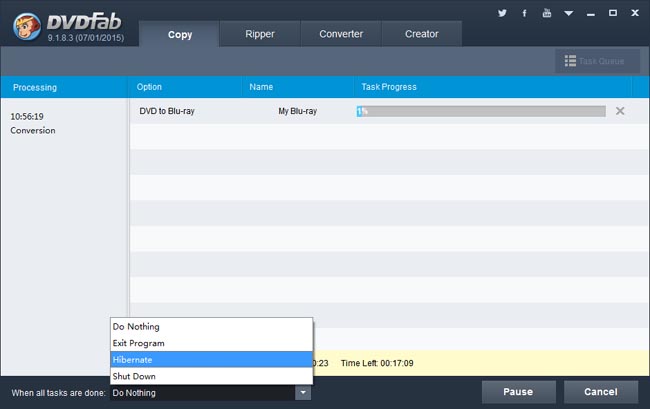
Task: Open the DVDFab Twitter page icon
Action: pos(502,13)
